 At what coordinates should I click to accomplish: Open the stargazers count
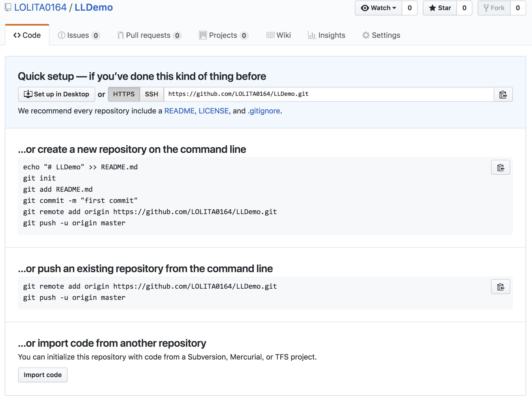click(x=464, y=8)
